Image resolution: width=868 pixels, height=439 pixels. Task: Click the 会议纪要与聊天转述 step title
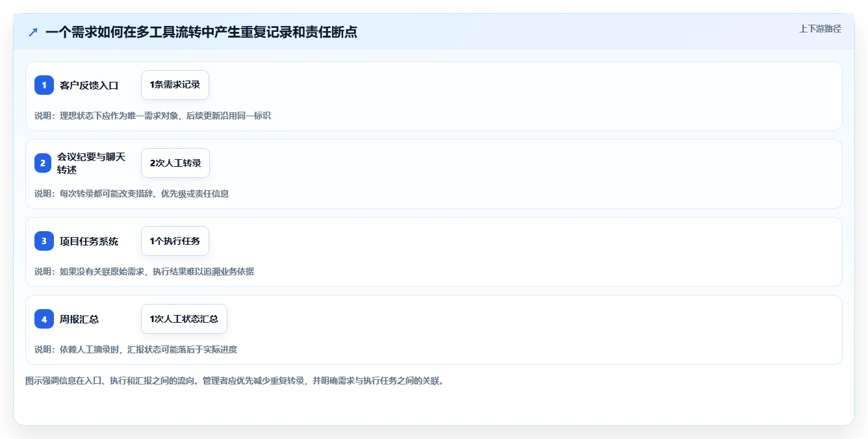(92, 163)
